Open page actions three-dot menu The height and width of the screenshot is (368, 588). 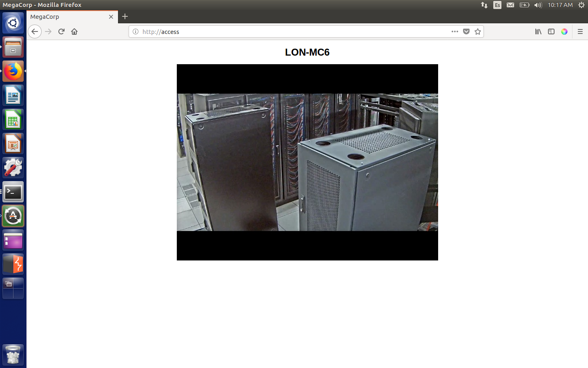point(455,31)
